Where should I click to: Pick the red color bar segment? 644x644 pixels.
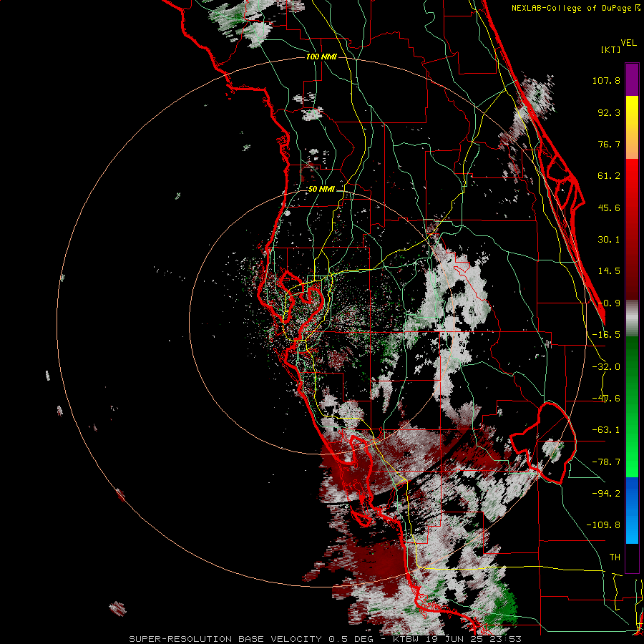(632, 229)
